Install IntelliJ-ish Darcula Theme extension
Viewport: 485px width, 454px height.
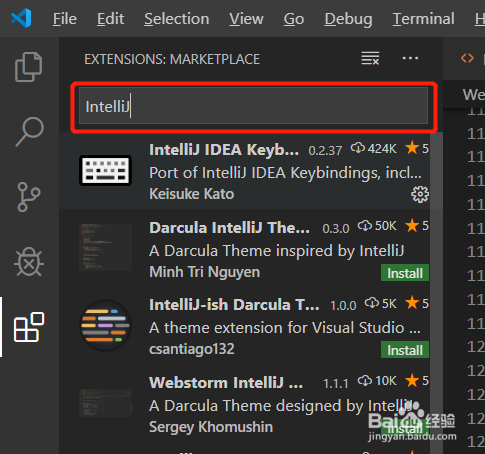405,350
